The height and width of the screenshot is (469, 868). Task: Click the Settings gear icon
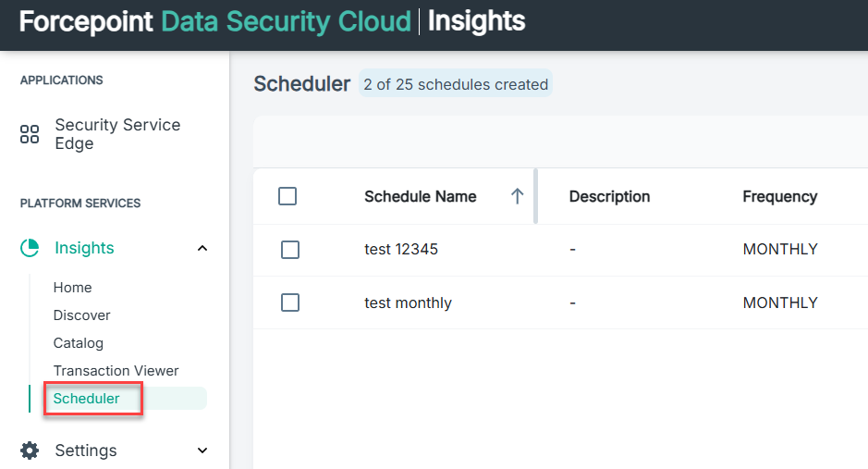coord(30,450)
